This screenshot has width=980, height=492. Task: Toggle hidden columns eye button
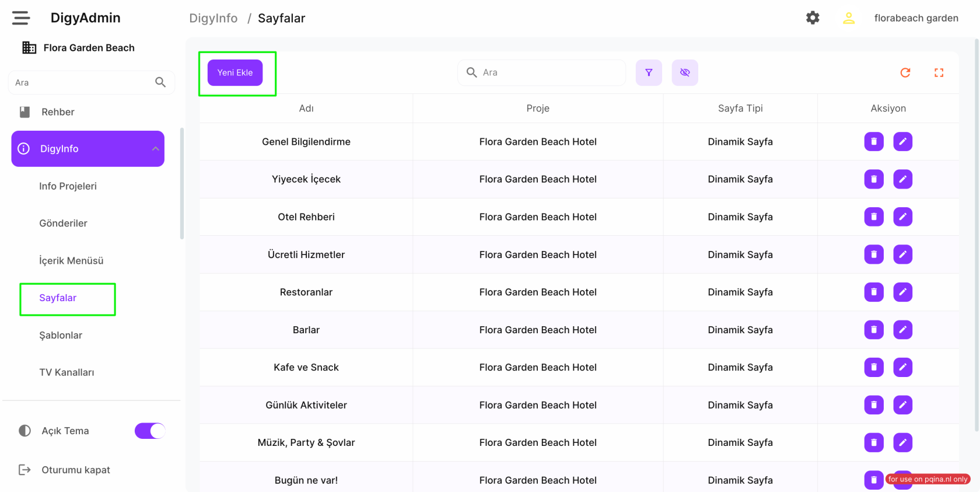point(685,72)
